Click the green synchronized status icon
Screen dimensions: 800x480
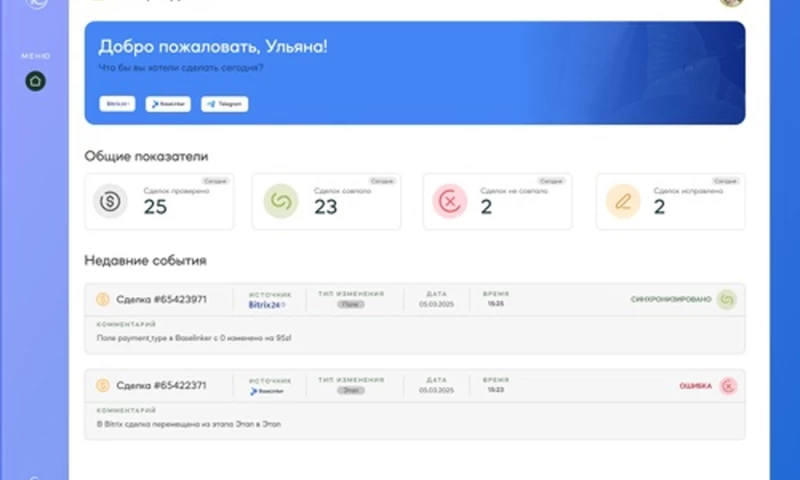pos(727,299)
